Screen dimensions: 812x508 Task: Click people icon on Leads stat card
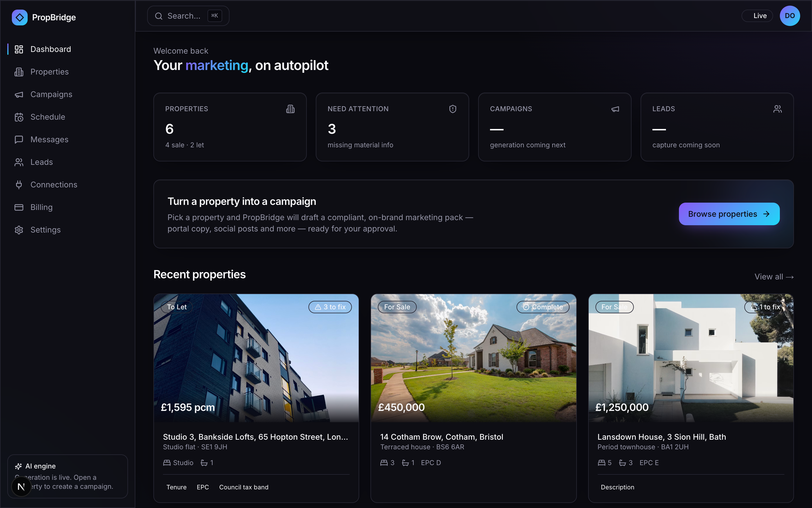777,109
